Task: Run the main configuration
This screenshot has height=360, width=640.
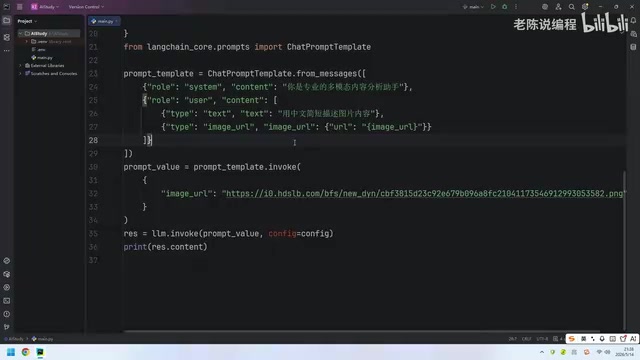Action: point(493,7)
